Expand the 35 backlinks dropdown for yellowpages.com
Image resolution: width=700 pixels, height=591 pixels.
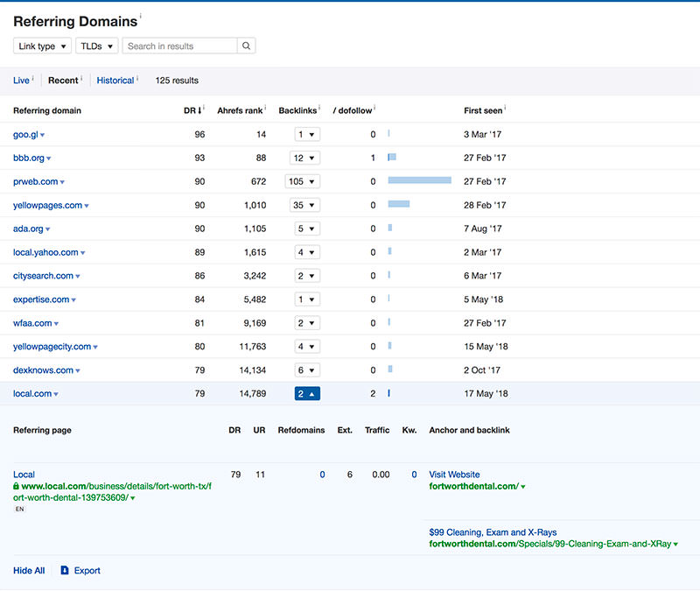coord(304,205)
